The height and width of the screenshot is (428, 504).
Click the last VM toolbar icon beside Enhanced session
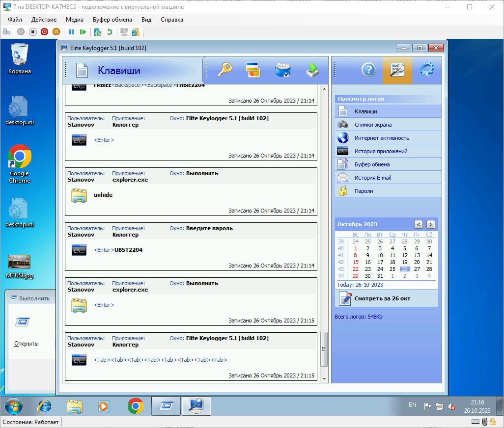136,32
